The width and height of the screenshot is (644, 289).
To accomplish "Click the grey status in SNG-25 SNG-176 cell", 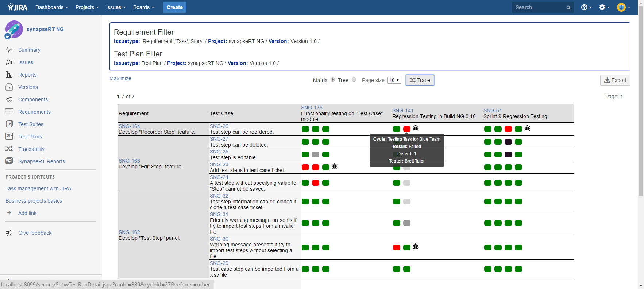I will (x=316, y=155).
